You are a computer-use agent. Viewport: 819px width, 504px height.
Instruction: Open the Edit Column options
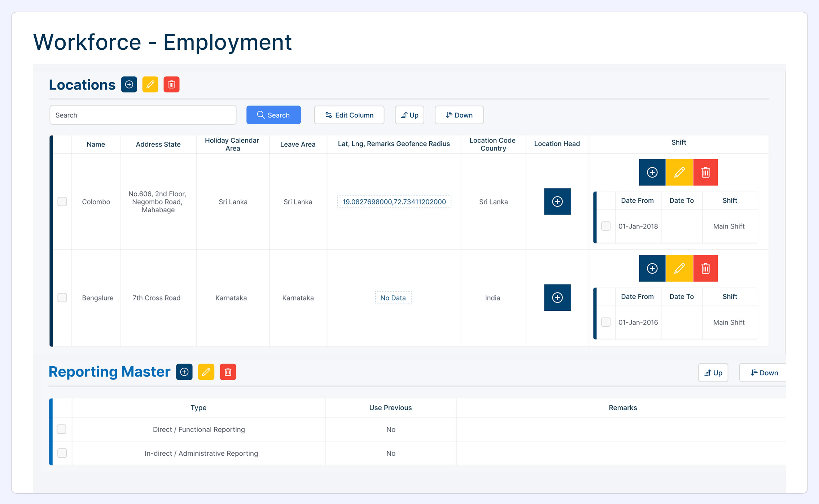[x=349, y=115]
